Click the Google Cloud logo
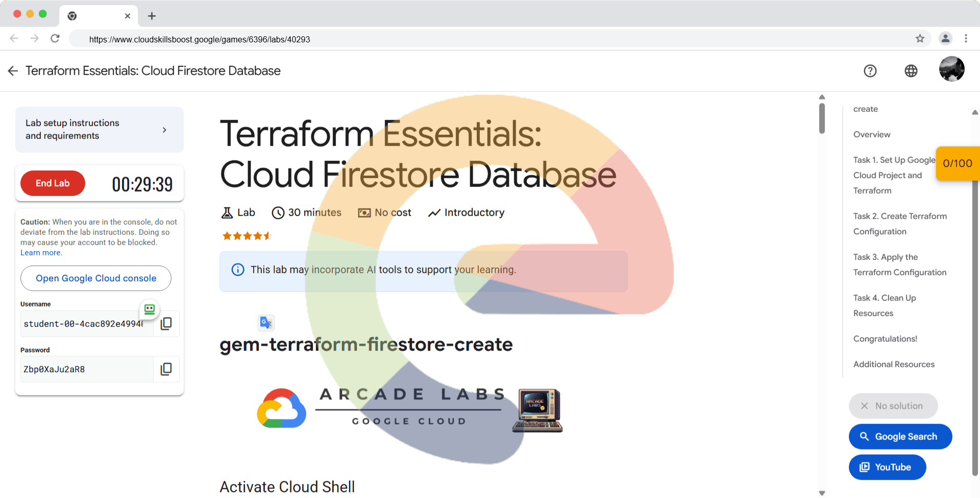The image size is (980, 498). pos(282,409)
